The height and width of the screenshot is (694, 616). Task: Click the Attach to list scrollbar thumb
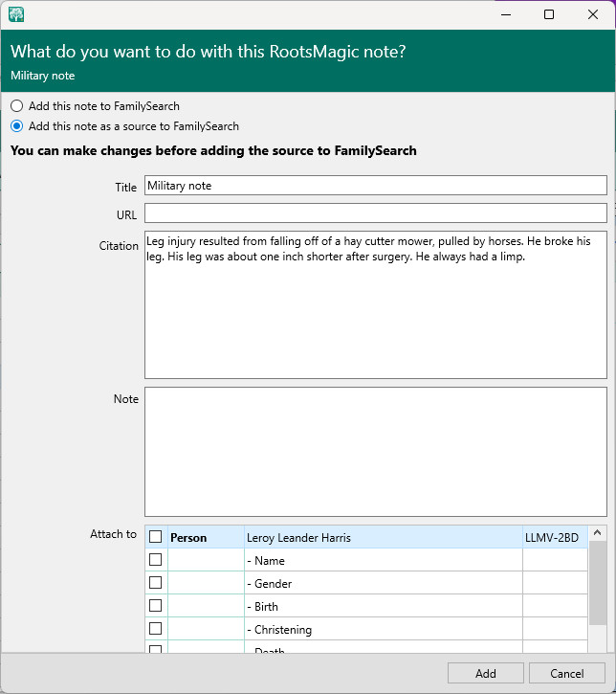pyautogui.click(x=598, y=584)
